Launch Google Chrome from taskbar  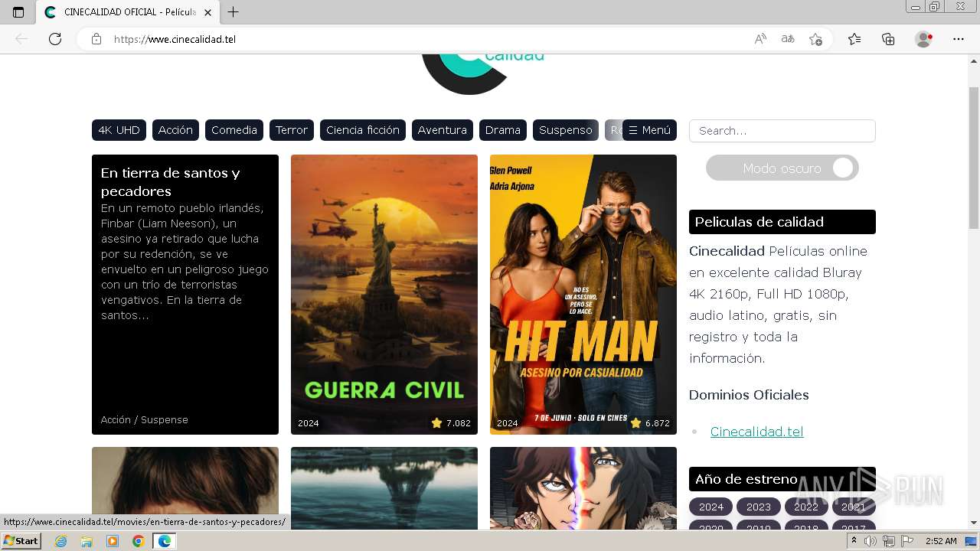(138, 541)
